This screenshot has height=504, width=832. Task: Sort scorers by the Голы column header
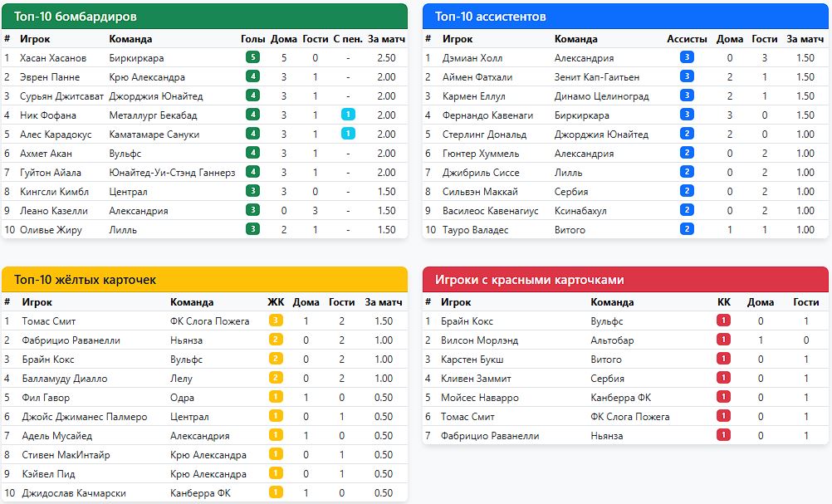tap(252, 39)
